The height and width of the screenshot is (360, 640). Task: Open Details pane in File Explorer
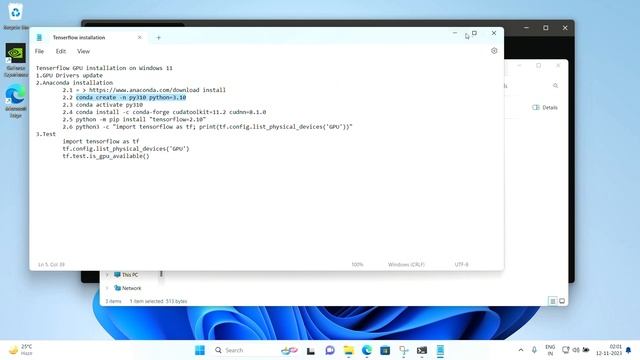[x=545, y=107]
